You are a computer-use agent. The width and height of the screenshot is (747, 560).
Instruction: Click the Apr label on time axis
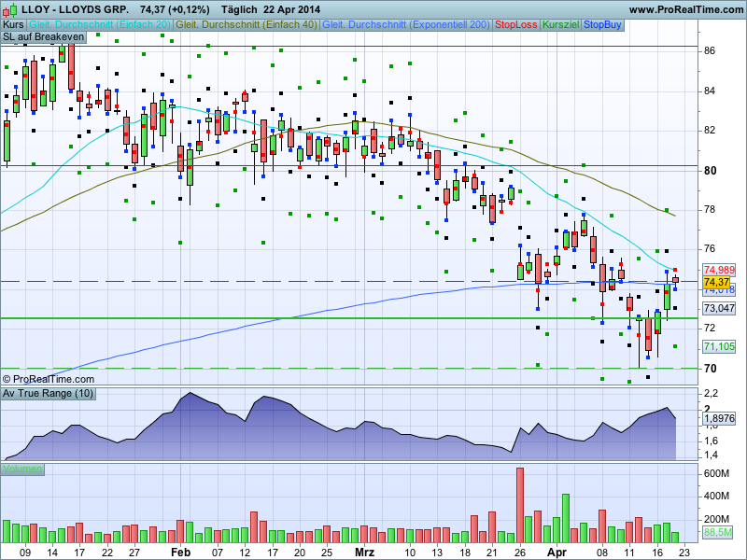[x=557, y=553]
